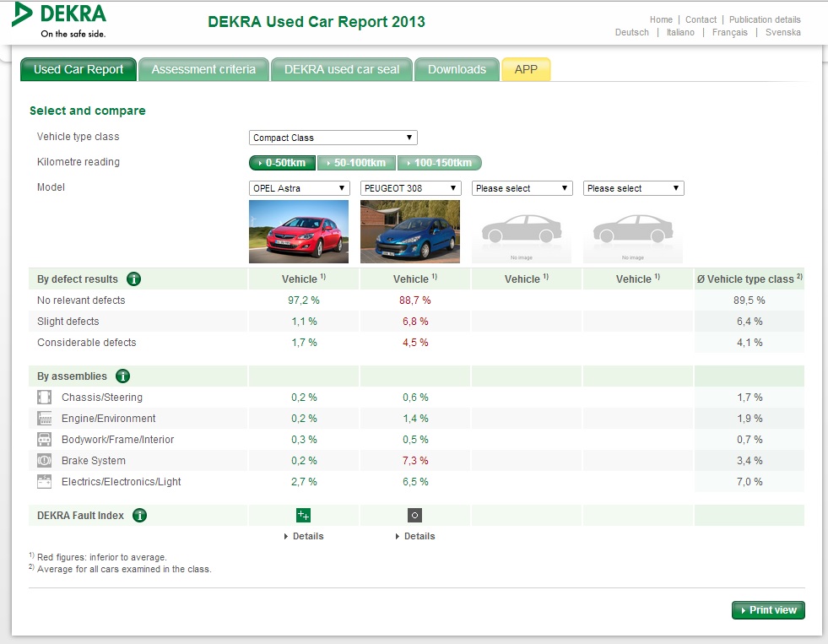
Task: Open the PEUGEOT 308 model dropdown
Action: [410, 188]
